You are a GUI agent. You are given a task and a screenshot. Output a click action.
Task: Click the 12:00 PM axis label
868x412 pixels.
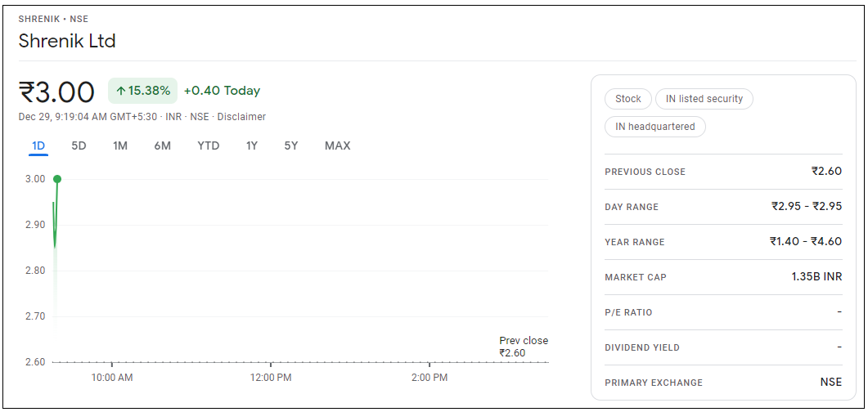click(x=270, y=378)
